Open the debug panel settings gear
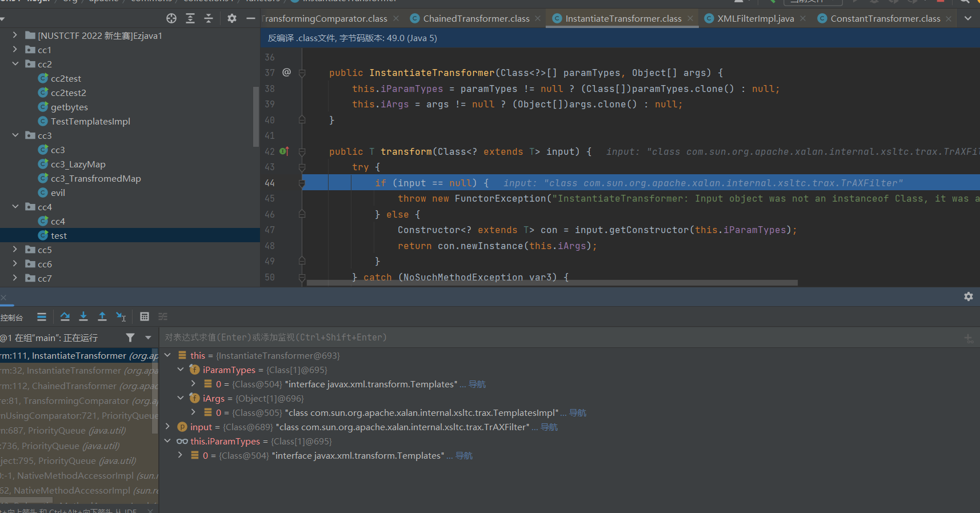The height and width of the screenshot is (513, 980). tap(969, 296)
